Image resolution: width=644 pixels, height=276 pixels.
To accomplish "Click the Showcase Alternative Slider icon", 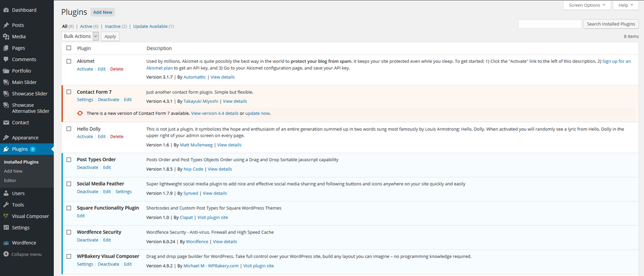I will tap(6, 105).
